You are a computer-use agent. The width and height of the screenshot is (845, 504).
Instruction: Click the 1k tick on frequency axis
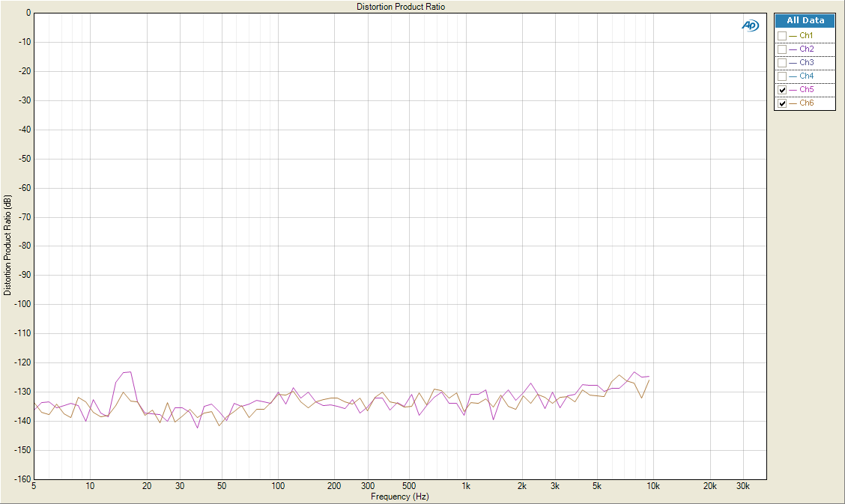[466, 486]
